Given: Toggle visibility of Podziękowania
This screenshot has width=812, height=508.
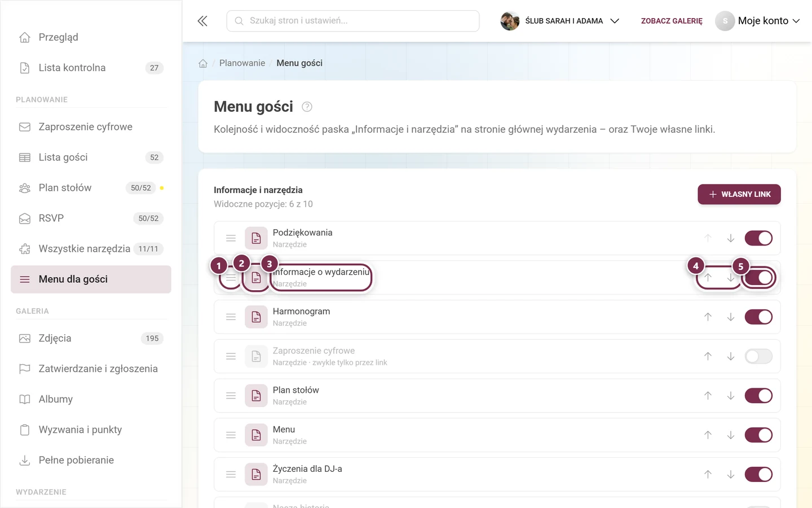Looking at the screenshot, I should (758, 238).
